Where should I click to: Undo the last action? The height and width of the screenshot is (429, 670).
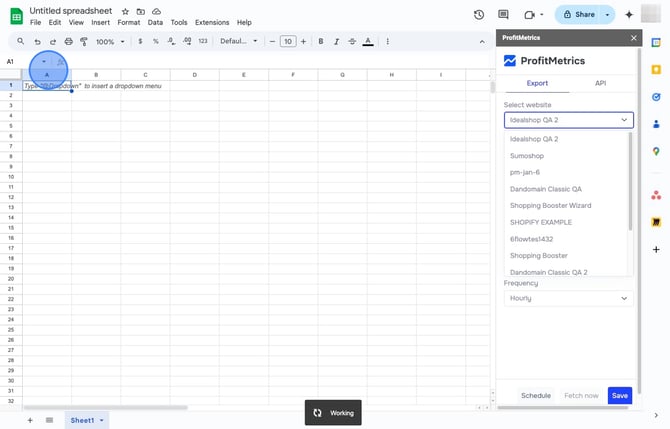click(38, 41)
